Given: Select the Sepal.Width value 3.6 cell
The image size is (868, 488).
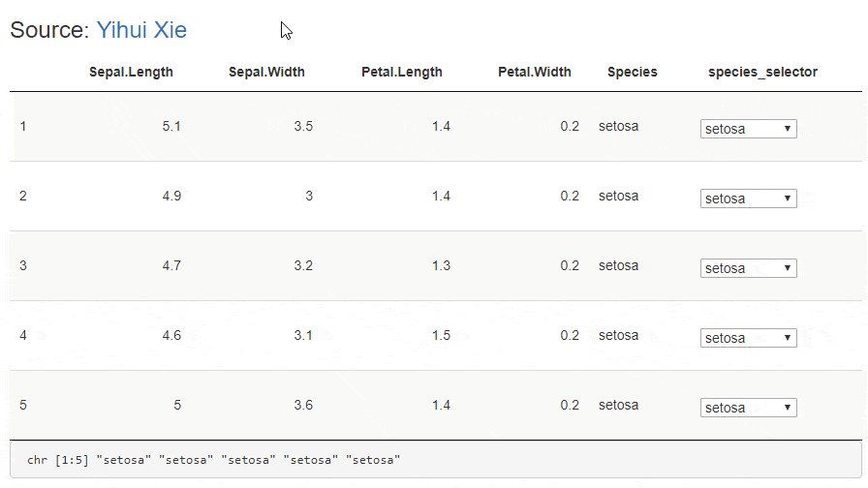Looking at the screenshot, I should (x=303, y=405).
